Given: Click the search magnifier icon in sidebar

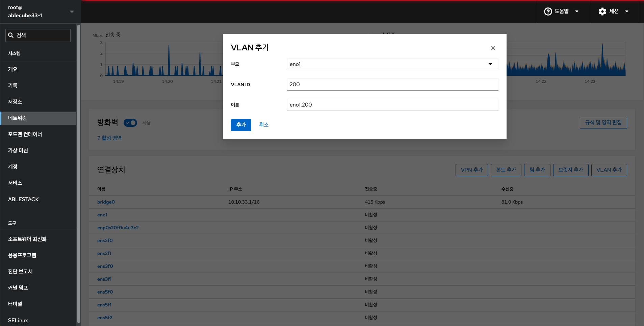Looking at the screenshot, I should 11,35.
